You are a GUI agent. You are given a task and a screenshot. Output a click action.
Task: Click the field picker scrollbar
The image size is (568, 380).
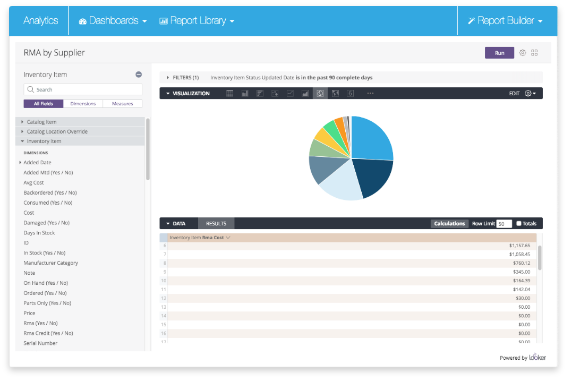click(x=147, y=149)
